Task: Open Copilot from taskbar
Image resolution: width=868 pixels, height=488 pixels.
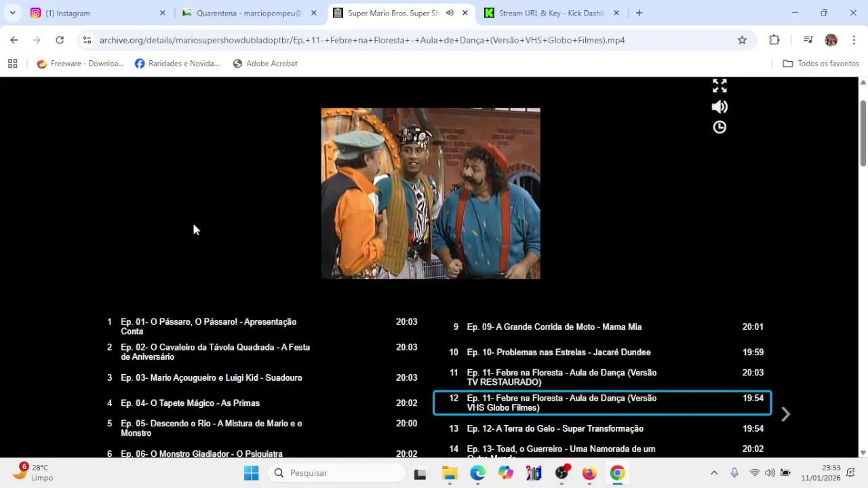Action: 506,473
